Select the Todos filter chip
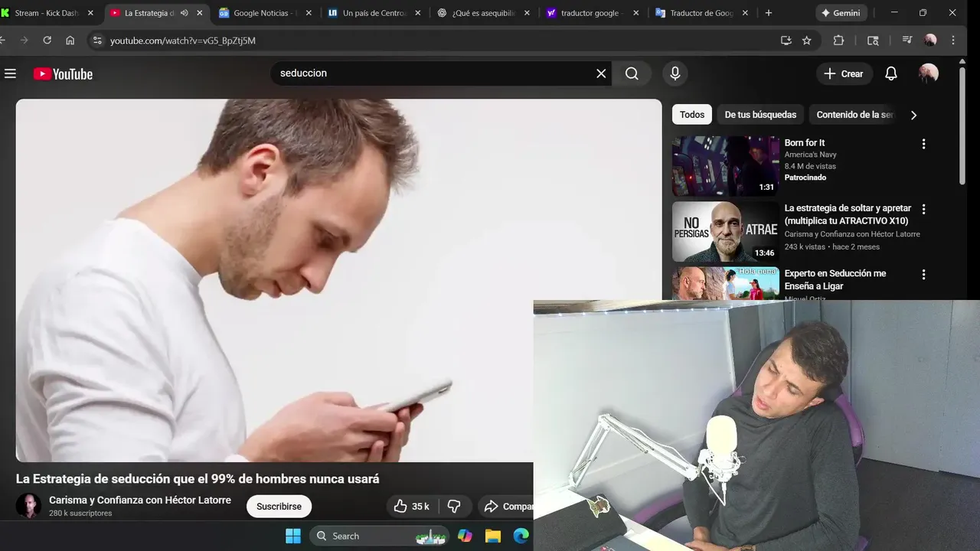This screenshot has width=980, height=551. click(x=692, y=115)
